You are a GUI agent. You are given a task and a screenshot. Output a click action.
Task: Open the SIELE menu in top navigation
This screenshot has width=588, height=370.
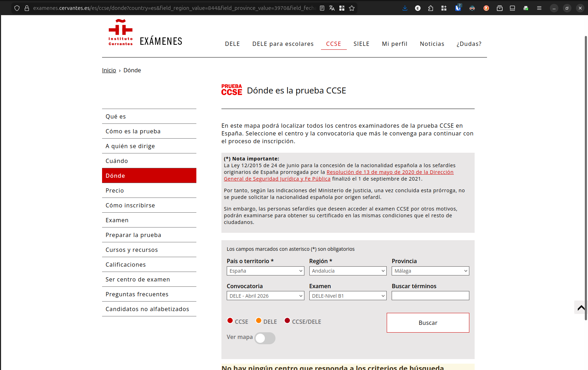(x=361, y=44)
